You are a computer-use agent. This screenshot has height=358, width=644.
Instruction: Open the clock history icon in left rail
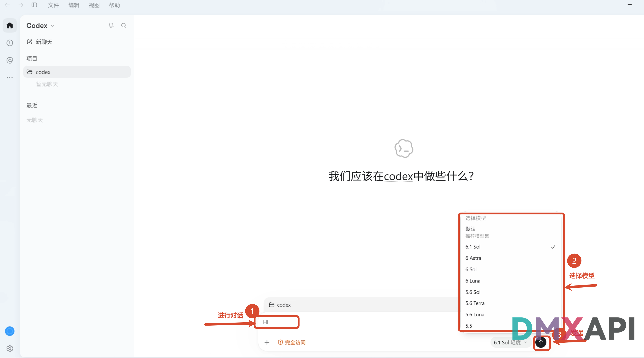10,43
